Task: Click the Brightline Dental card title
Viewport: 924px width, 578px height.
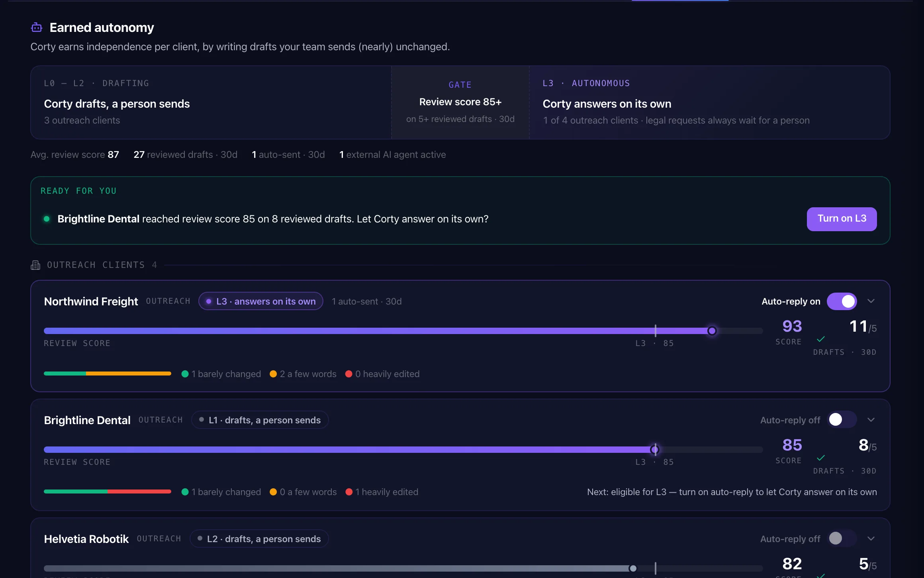Action: [x=87, y=420]
